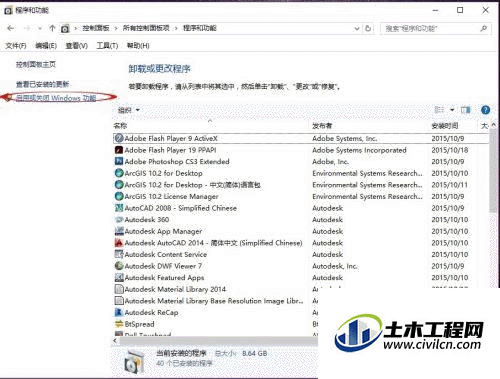This screenshot has width=500, height=379.
Task: Click the vertical scrollbar thumb
Action: pyautogui.click(x=493, y=172)
